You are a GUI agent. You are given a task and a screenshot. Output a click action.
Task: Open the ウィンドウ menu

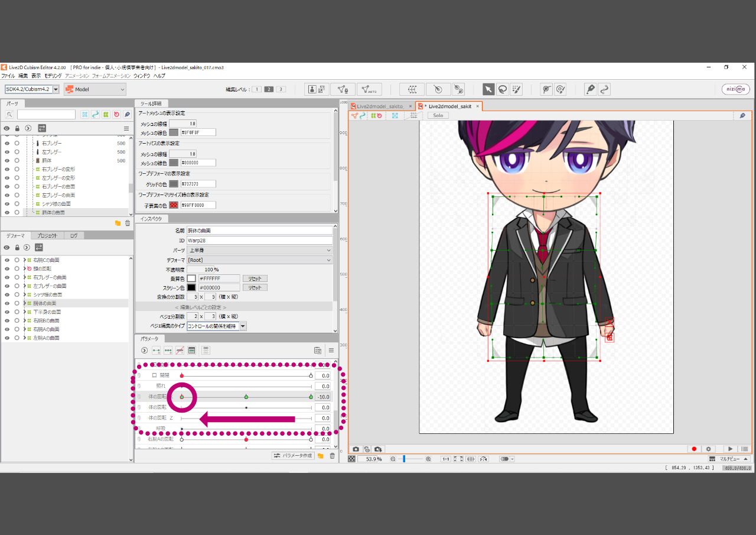point(142,76)
